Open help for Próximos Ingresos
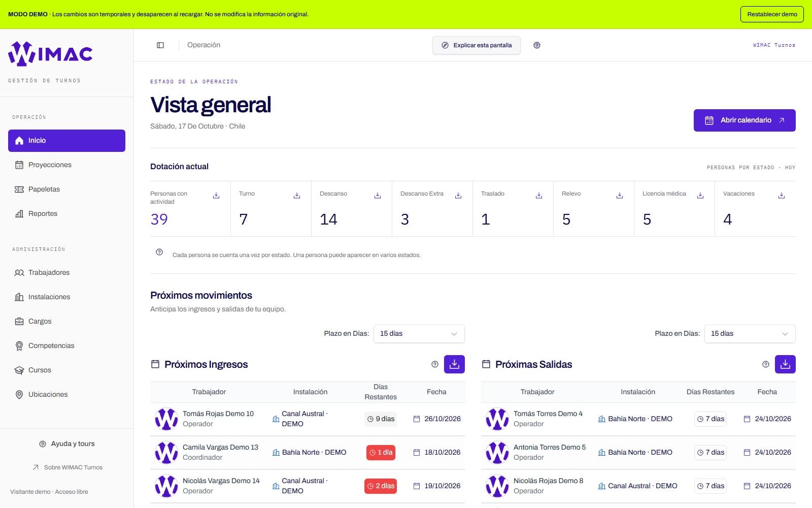Viewport: 812px width, 508px height. click(435, 364)
